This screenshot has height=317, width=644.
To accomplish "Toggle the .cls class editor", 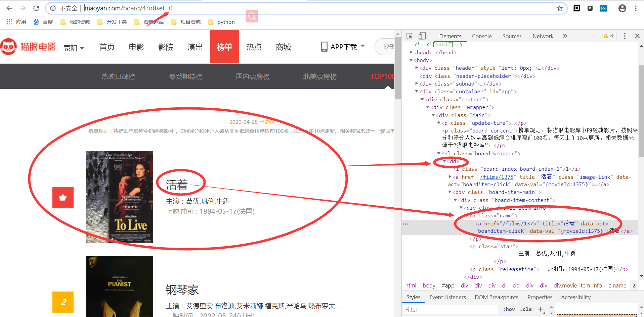I will point(526,309).
